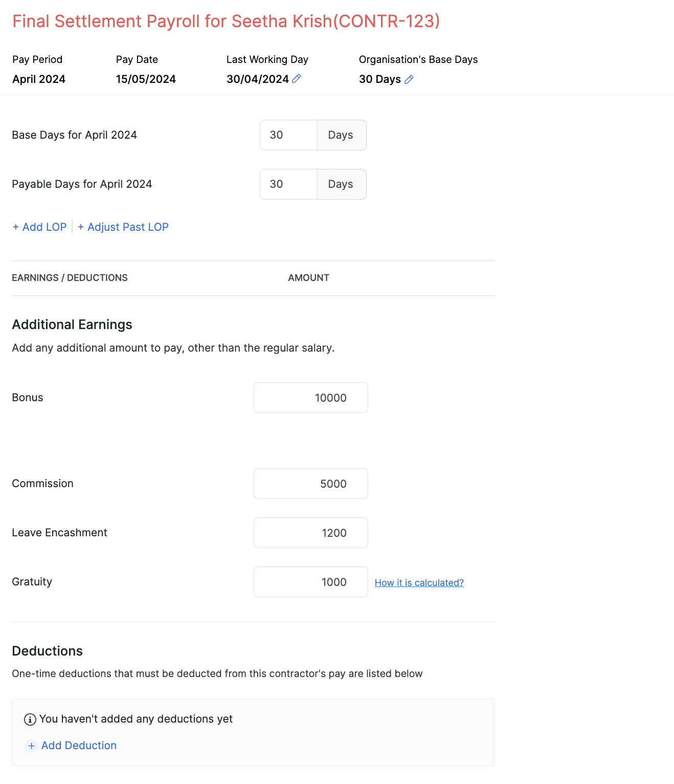Click the plus icon before Add Deduction
The width and height of the screenshot is (674, 784).
tap(32, 746)
